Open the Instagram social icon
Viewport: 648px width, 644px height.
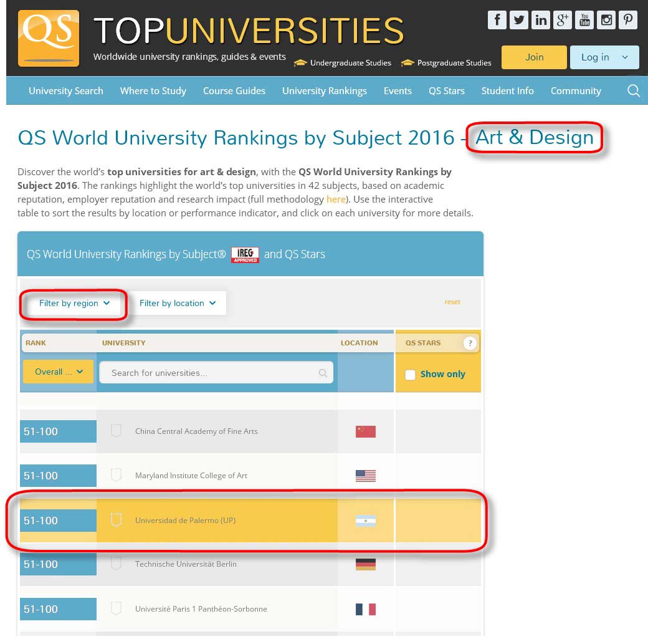(x=606, y=20)
